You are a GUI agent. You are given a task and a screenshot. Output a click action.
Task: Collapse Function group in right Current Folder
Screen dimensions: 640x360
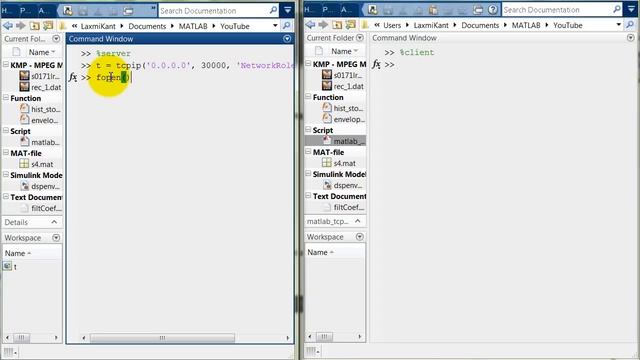point(309,97)
